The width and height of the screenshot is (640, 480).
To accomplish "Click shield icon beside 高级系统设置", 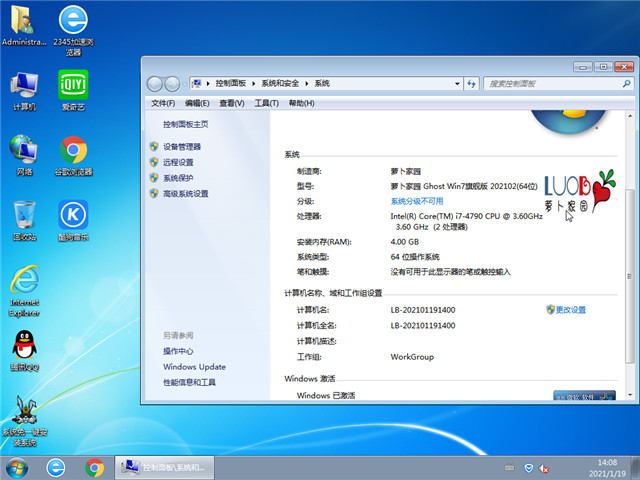I will point(154,193).
